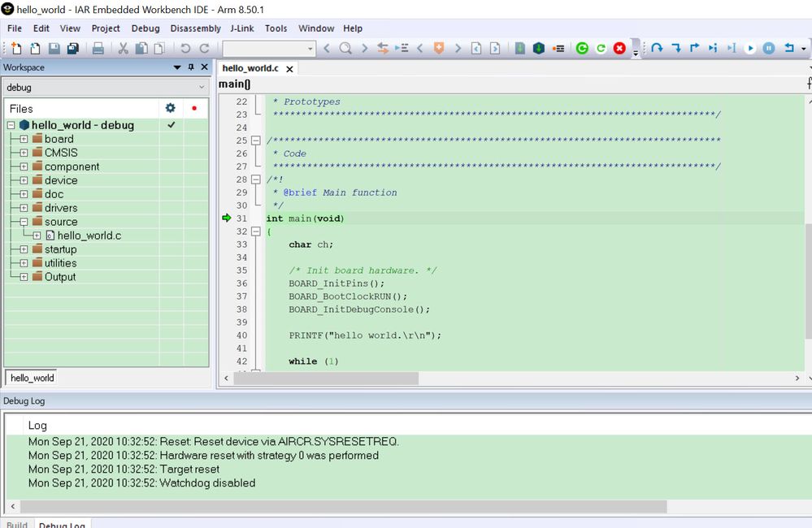Switch to the Build log tab

pyautogui.click(x=17, y=524)
